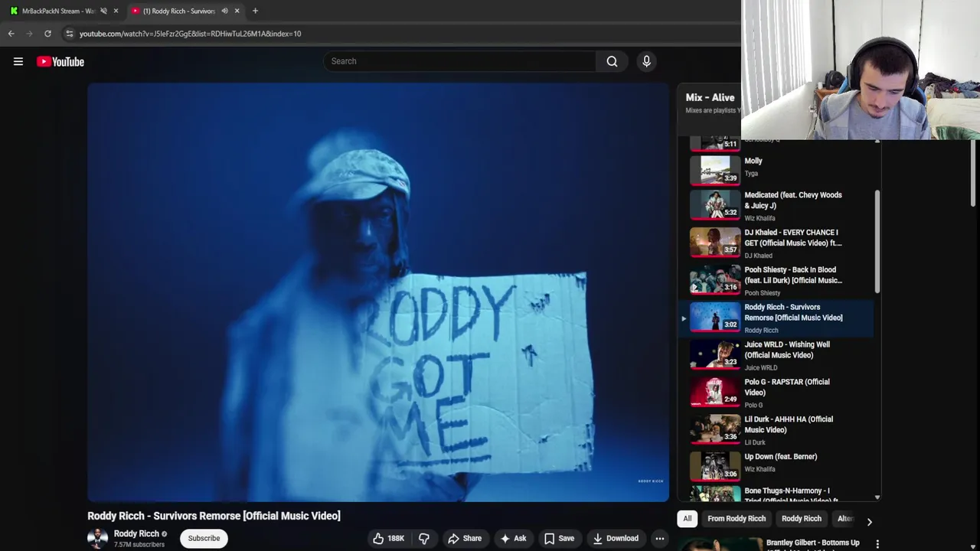Image resolution: width=980 pixels, height=551 pixels.
Task: Subscribe to Roddy Ricch channel
Action: [204, 538]
